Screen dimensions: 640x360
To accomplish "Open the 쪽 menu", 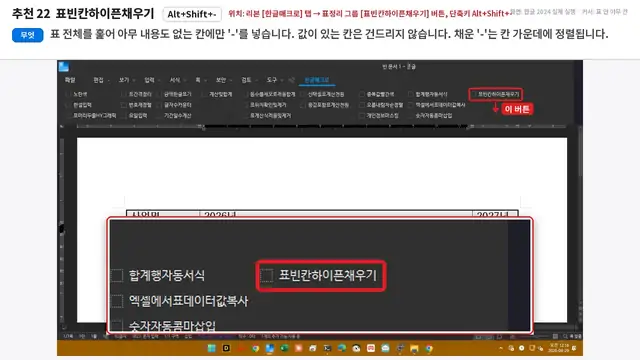I will (198, 80).
